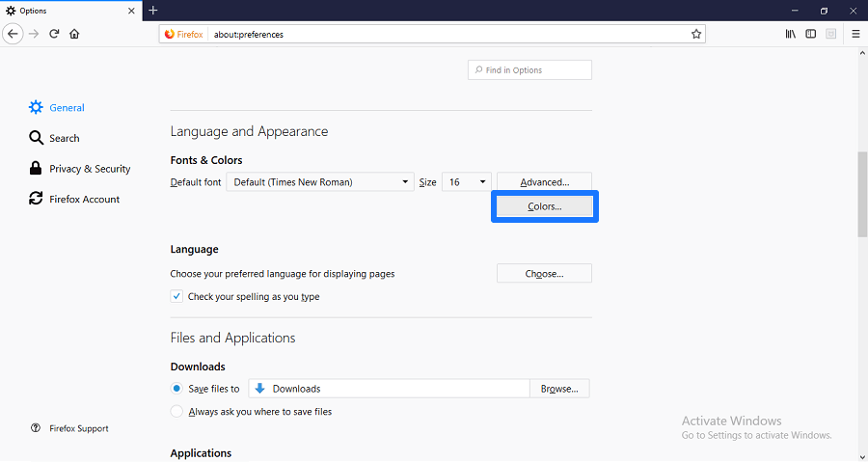This screenshot has height=462, width=868.
Task: Open the Library icon in toolbar
Action: coord(791,34)
